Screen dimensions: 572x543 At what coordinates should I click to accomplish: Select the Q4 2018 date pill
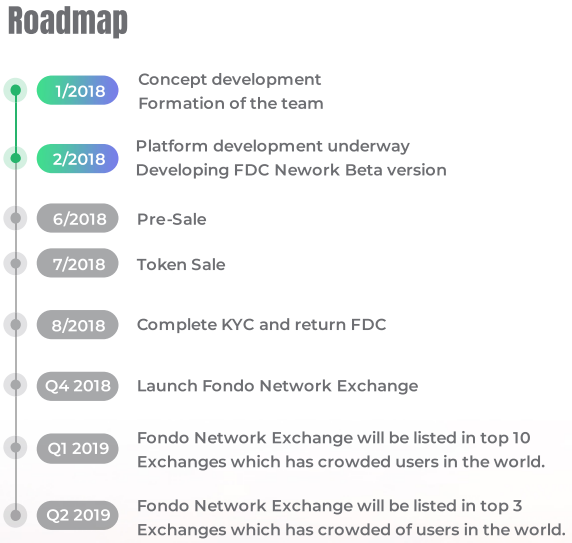[x=78, y=386]
